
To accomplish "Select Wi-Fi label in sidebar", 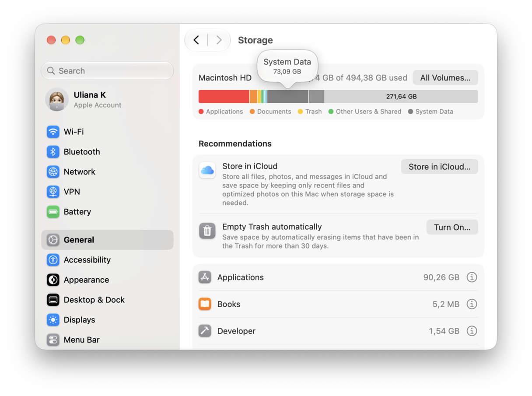I will (x=73, y=132).
